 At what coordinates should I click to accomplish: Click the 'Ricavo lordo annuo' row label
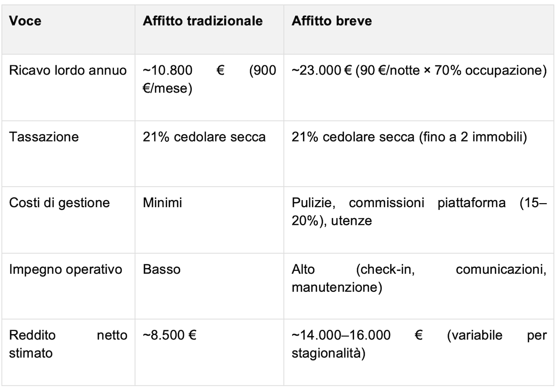[68, 87]
